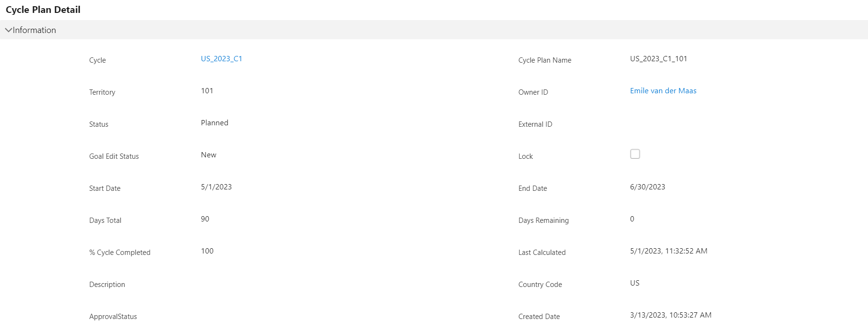The image size is (868, 330).
Task: Click the Days Remaining value 0
Action: pos(632,219)
